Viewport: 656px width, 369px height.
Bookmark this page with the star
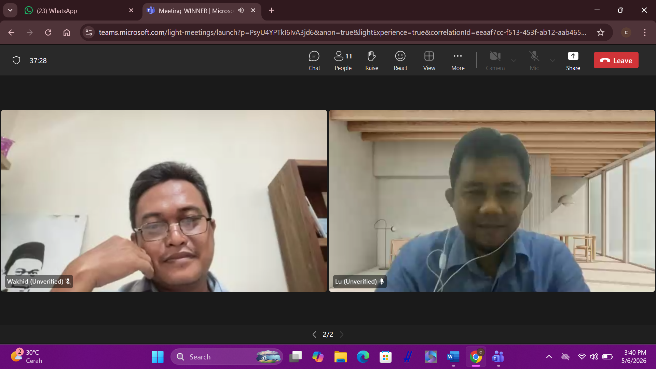[x=601, y=32]
